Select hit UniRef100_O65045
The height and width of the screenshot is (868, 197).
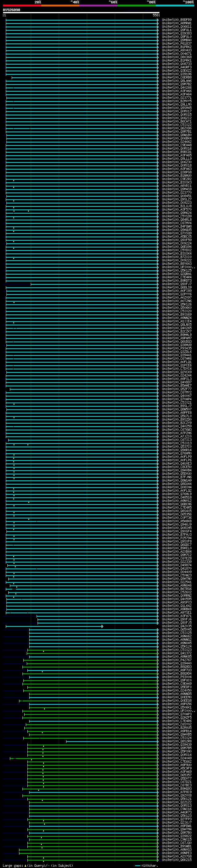(177, 630)
